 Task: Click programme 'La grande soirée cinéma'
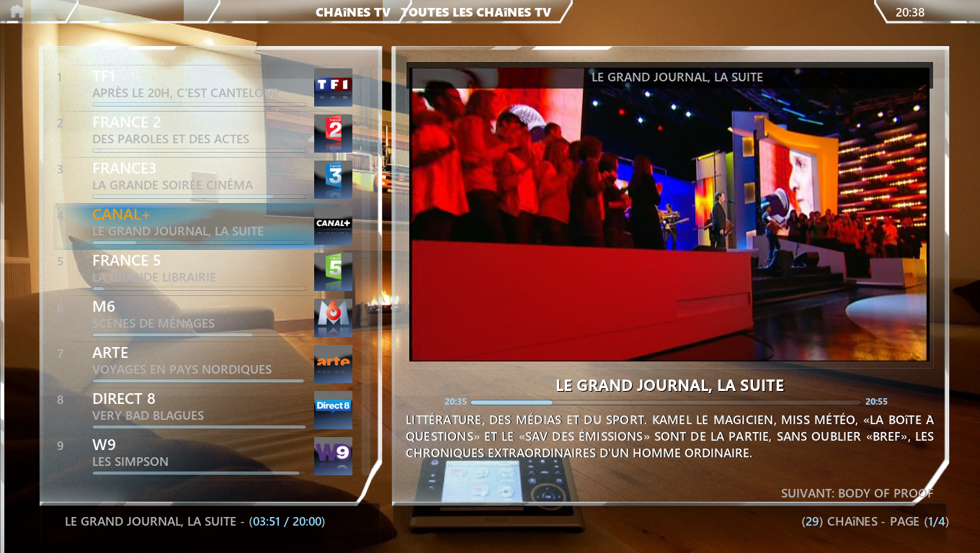tap(173, 185)
